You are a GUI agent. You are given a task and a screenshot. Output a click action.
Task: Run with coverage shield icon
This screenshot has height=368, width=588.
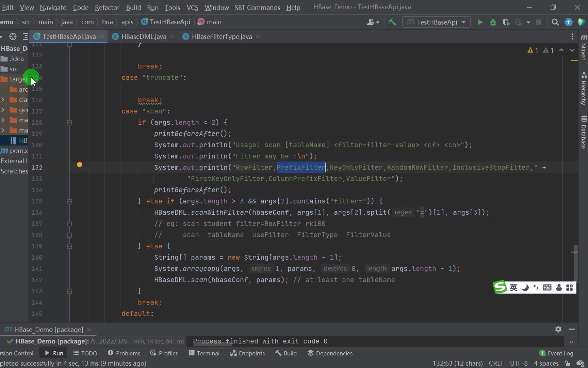(506, 22)
